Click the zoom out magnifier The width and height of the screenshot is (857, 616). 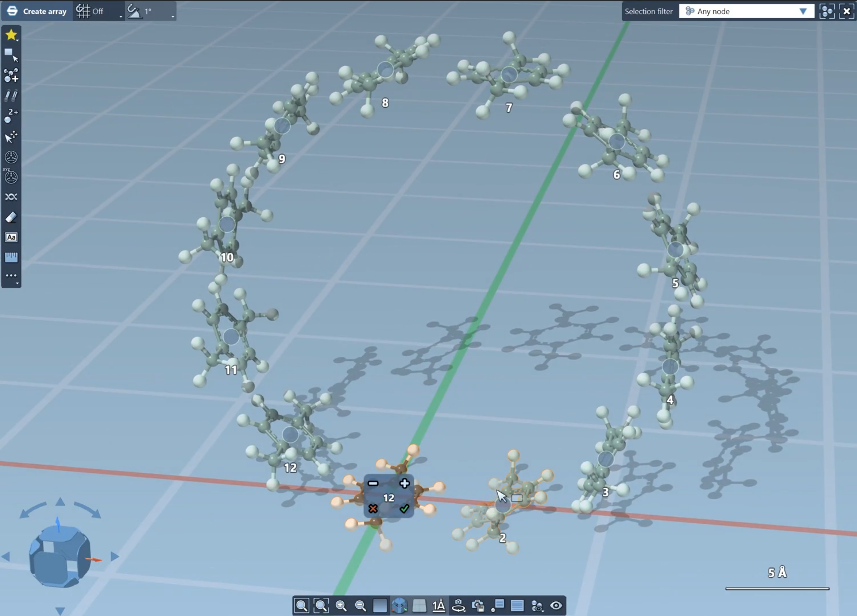361,606
